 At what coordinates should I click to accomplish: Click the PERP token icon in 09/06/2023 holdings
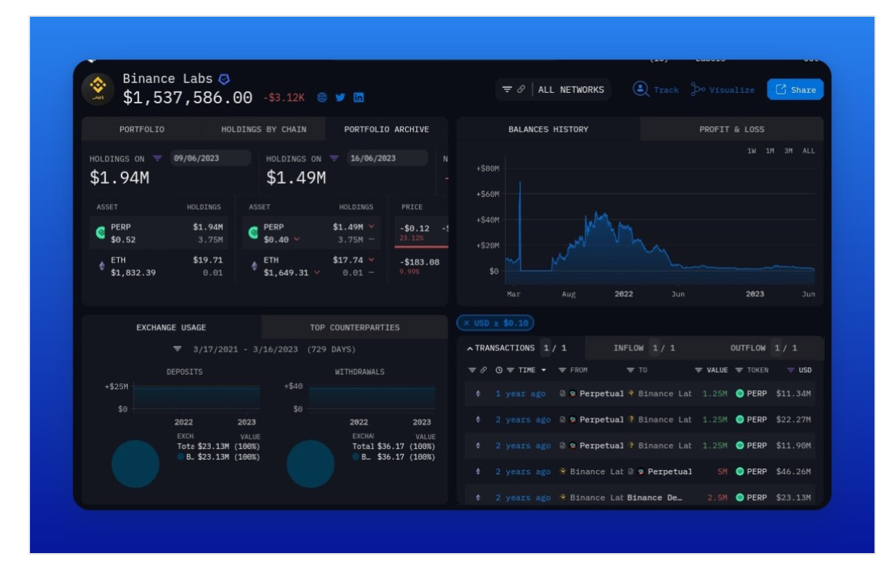coord(101,233)
